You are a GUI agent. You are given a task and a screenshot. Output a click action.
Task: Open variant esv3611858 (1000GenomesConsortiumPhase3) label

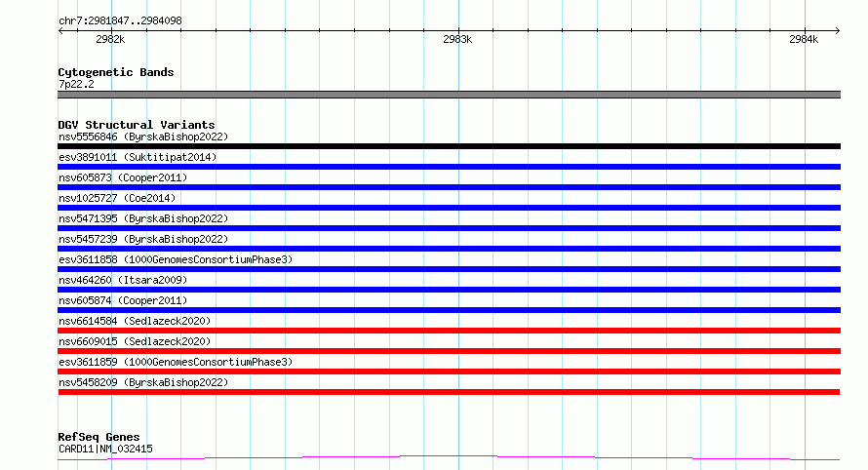[176, 259]
